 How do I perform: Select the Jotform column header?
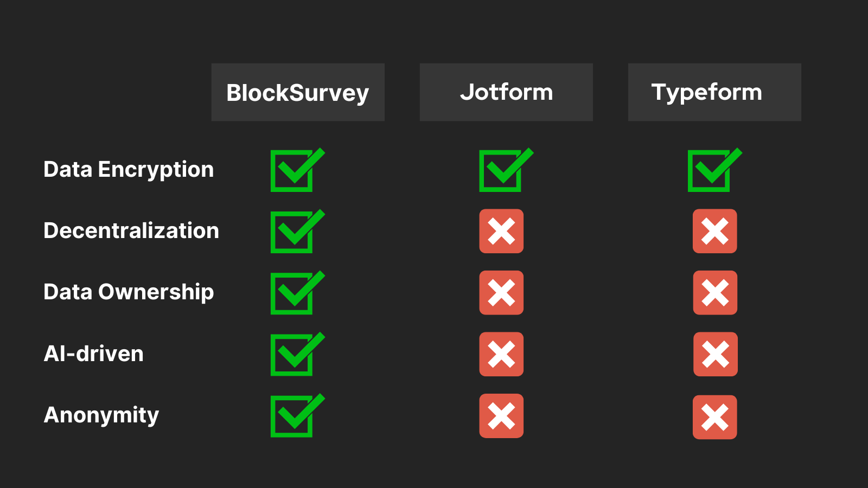tap(506, 92)
